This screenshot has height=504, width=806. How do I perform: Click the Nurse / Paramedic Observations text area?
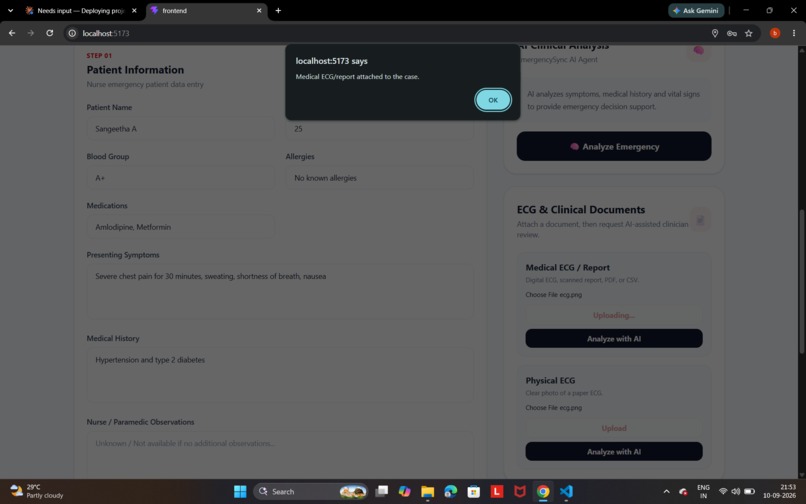[x=280, y=455]
